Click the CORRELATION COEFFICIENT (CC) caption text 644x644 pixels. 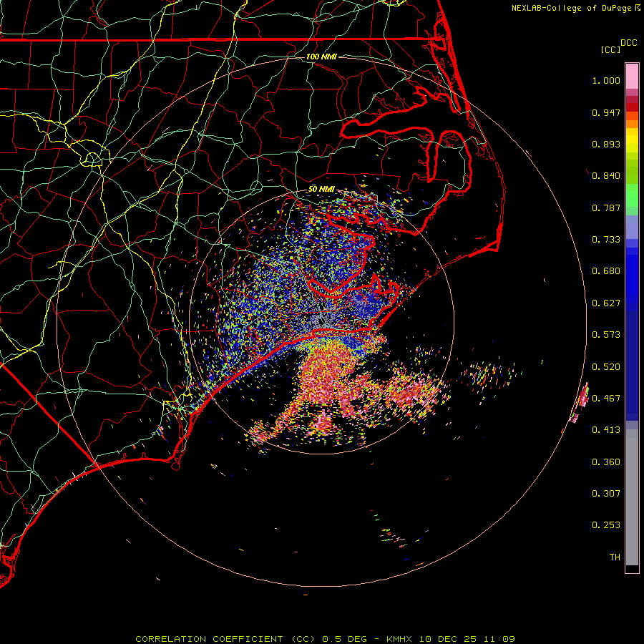(225, 639)
